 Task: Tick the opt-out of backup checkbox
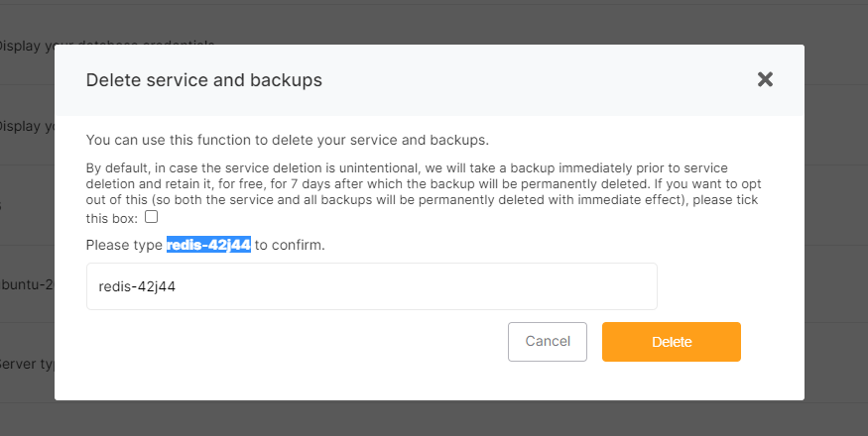click(151, 216)
